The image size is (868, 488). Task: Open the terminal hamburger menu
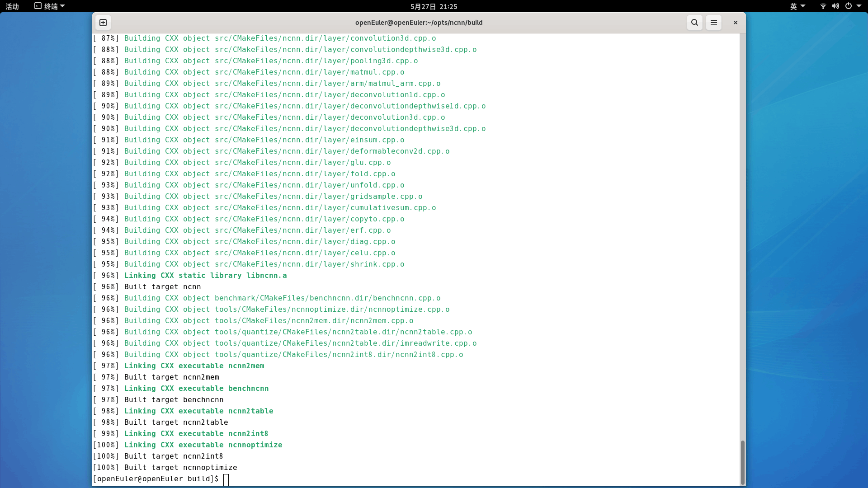coord(714,23)
